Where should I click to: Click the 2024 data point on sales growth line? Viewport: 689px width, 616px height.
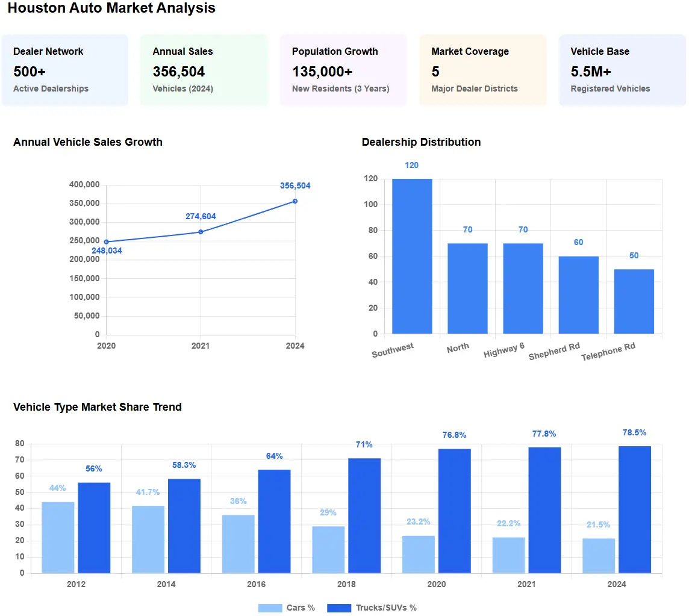[295, 201]
